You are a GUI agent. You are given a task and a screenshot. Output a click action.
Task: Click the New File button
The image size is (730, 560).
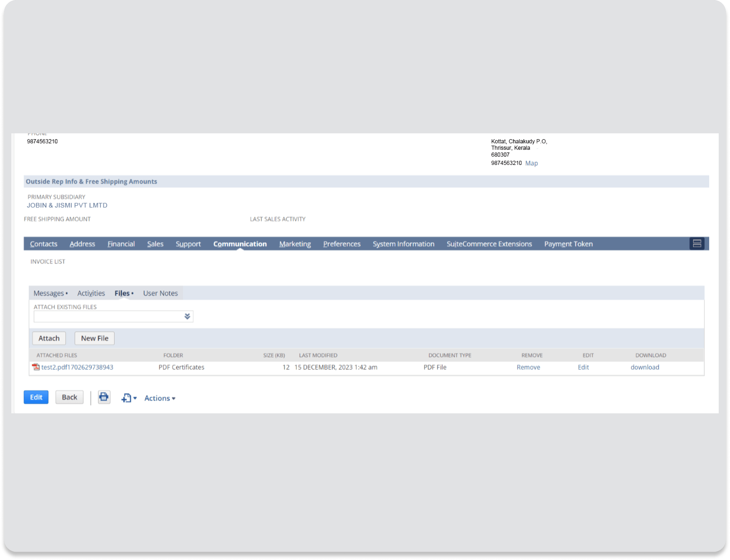[94, 338]
